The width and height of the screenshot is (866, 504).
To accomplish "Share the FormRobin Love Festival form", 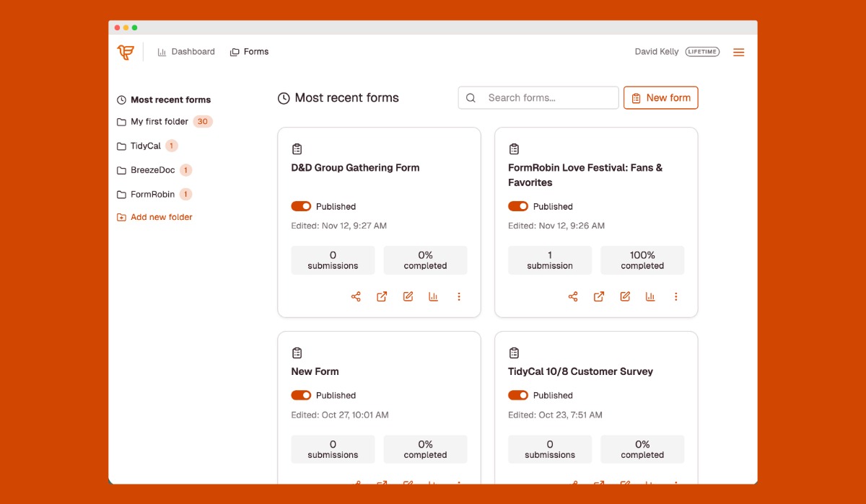I will [x=573, y=296].
